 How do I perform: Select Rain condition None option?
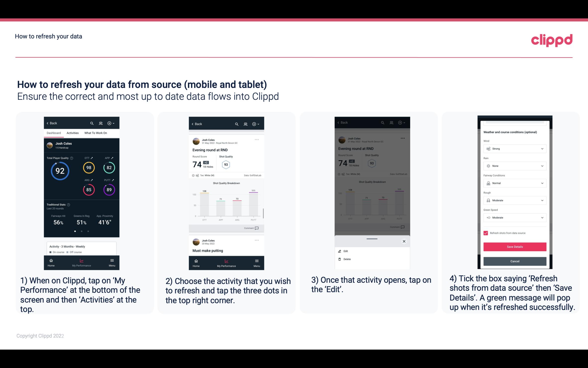pyautogui.click(x=514, y=166)
